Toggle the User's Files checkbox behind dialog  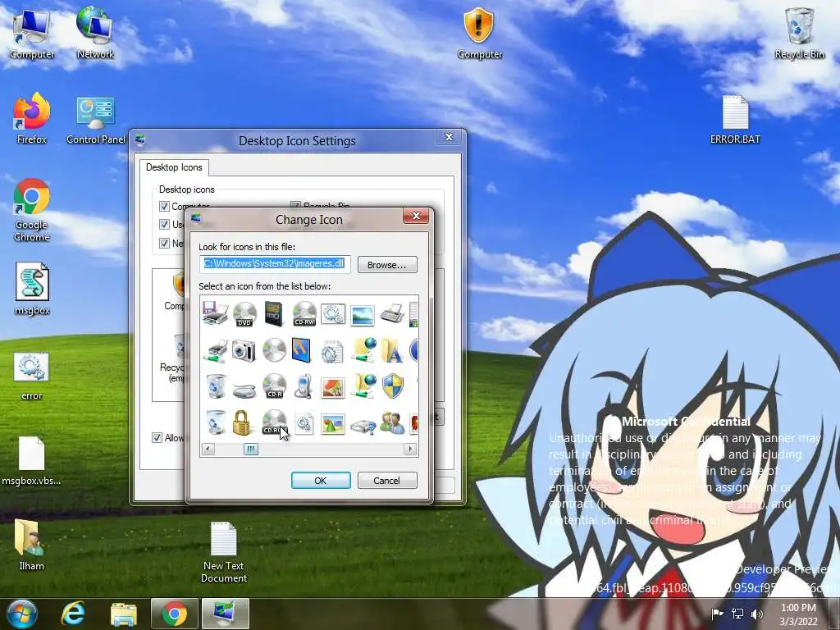164,225
